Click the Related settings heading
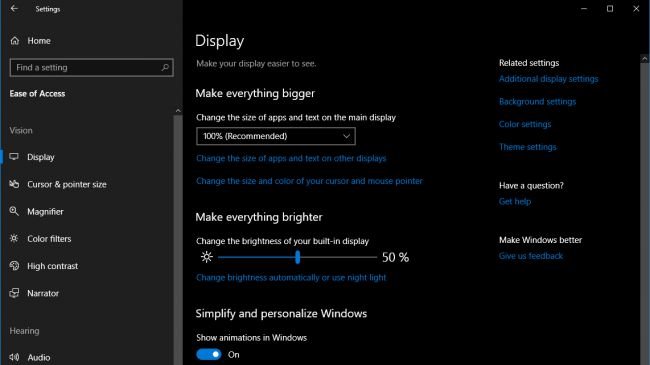The image size is (650, 365). tap(529, 63)
